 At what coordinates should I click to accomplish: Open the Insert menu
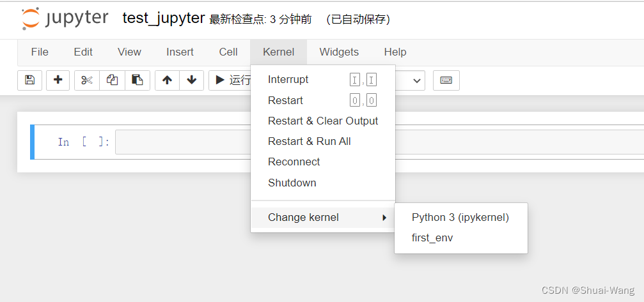tap(180, 52)
